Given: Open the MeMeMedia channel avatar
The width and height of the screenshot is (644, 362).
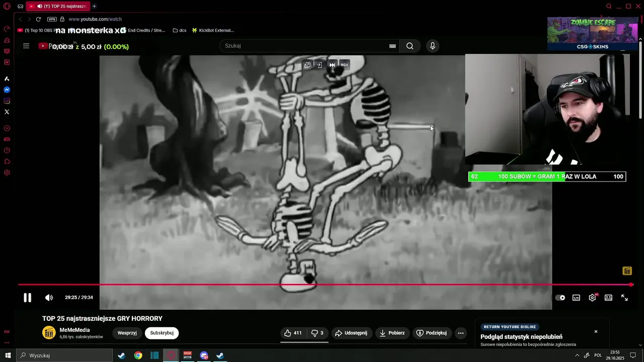Looking at the screenshot, I should tap(49, 333).
